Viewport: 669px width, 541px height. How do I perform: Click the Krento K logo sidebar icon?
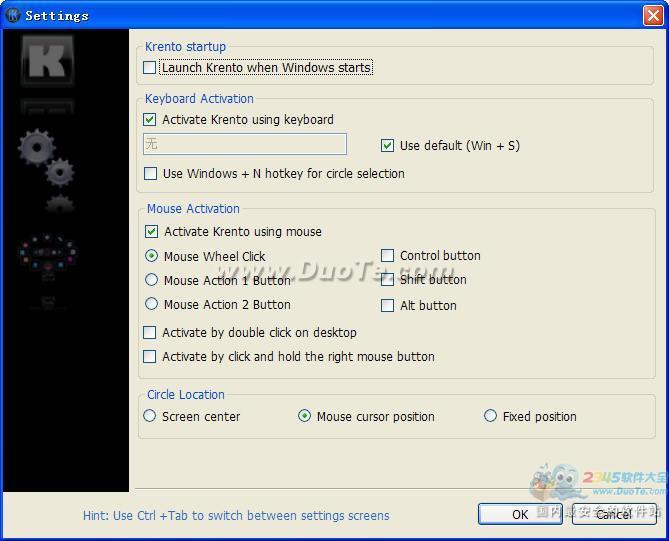[47, 62]
